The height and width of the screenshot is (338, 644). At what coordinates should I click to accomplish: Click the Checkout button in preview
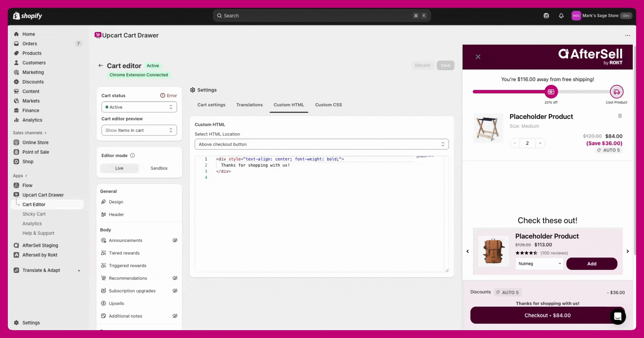pyautogui.click(x=541, y=315)
